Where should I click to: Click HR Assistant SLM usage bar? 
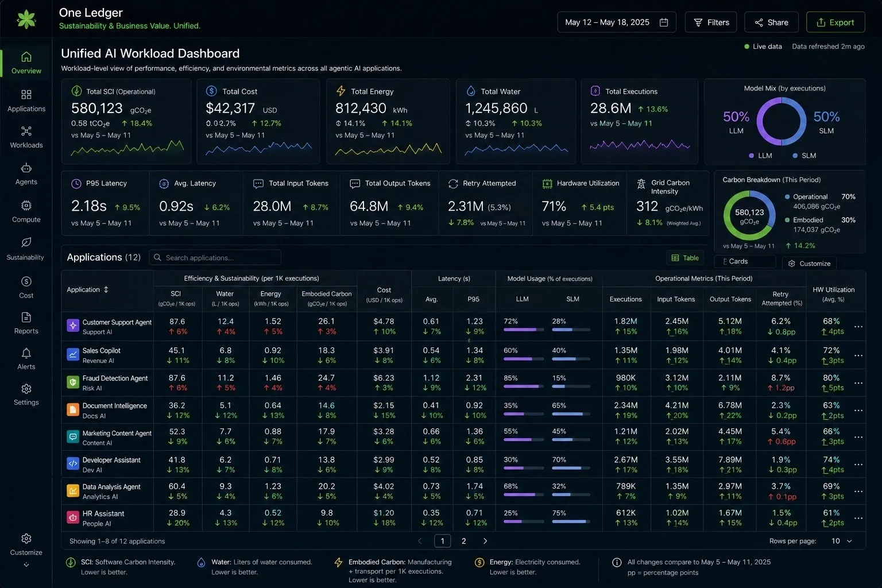click(571, 521)
